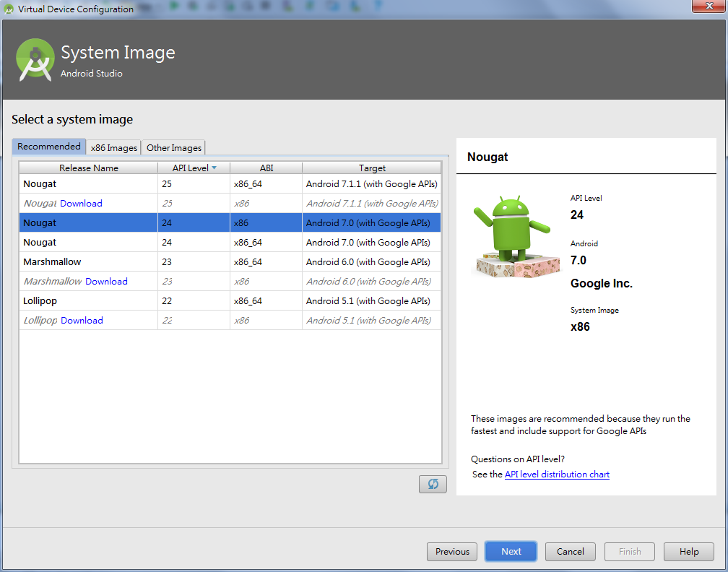Click the refresh system images icon button
The width and height of the screenshot is (728, 572).
pos(432,484)
